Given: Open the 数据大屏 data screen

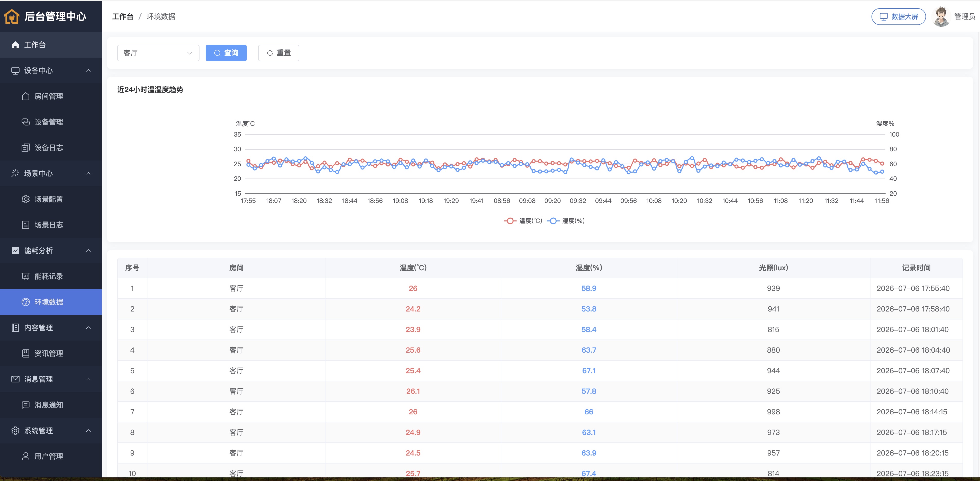Looking at the screenshot, I should [899, 17].
